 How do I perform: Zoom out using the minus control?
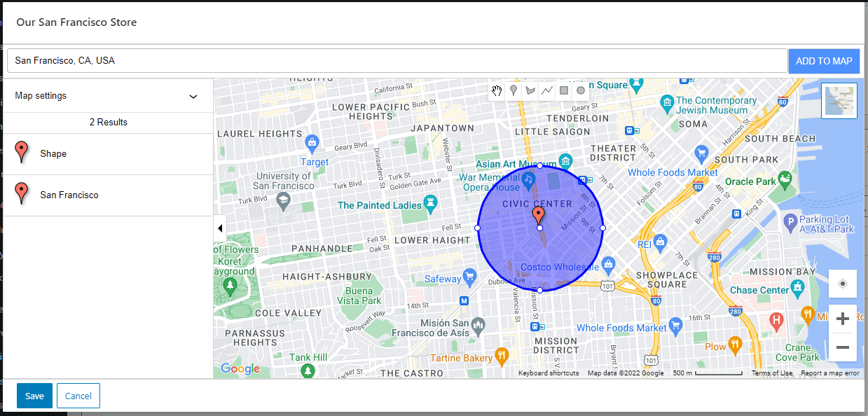pyautogui.click(x=842, y=347)
